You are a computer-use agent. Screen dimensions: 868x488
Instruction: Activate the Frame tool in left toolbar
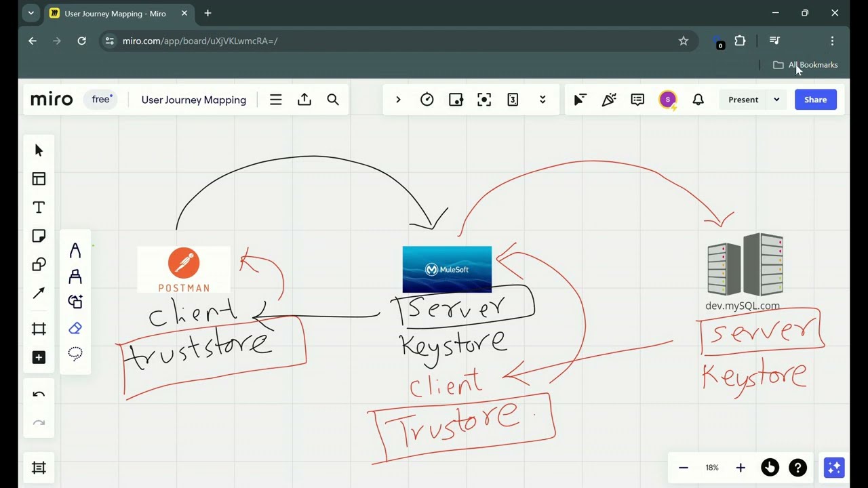coord(39,329)
